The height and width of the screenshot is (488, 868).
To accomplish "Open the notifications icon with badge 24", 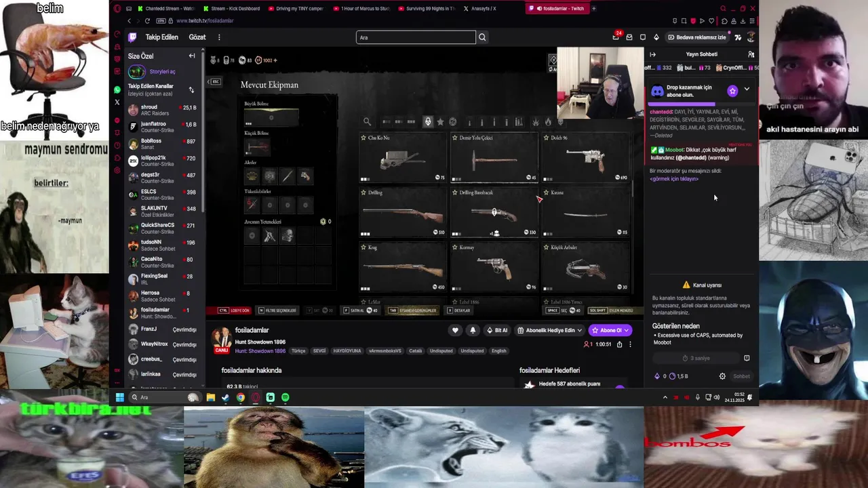I will pyautogui.click(x=616, y=37).
